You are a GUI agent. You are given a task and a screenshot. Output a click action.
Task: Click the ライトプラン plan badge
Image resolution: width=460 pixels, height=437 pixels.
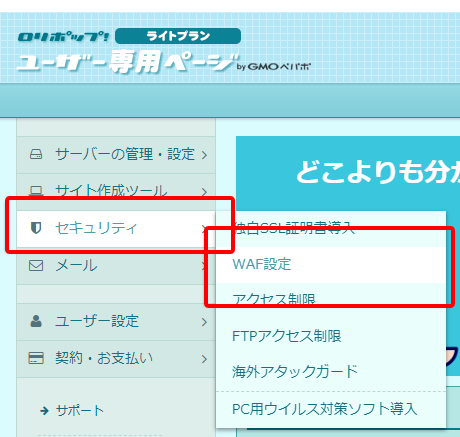[x=178, y=36]
